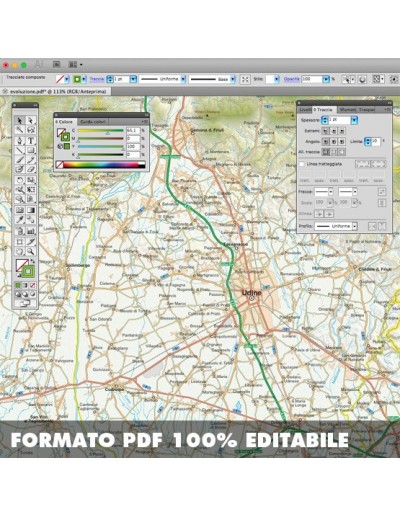Choose the butt cap option for Estremi
The width and height of the screenshot is (400, 517).
coord(326,131)
